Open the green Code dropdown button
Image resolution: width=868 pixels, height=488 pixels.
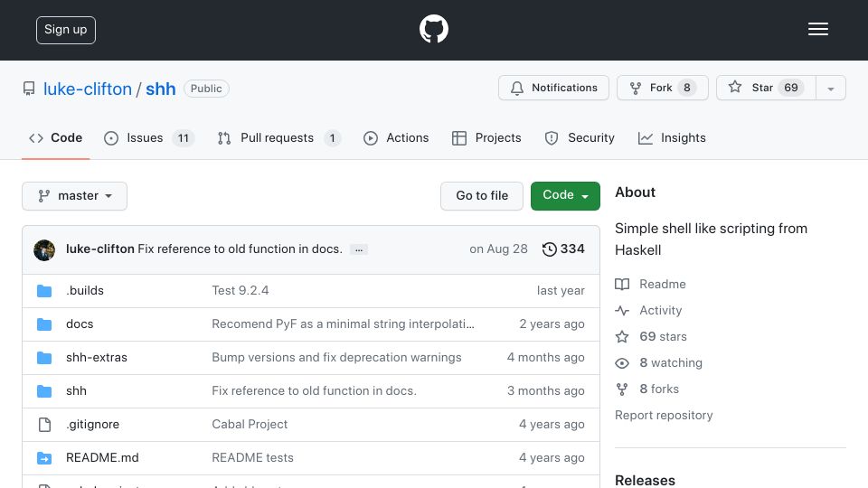[x=565, y=196]
